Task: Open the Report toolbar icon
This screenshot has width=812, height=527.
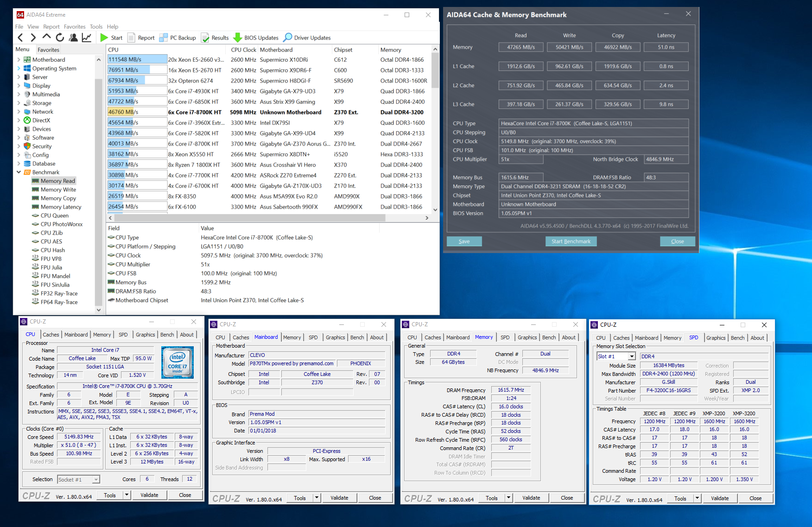Action: click(x=131, y=38)
